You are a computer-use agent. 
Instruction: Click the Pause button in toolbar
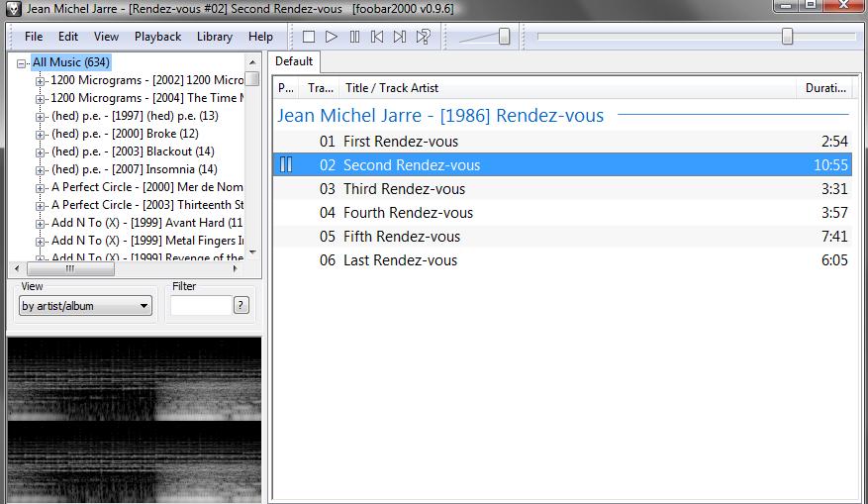point(354,37)
